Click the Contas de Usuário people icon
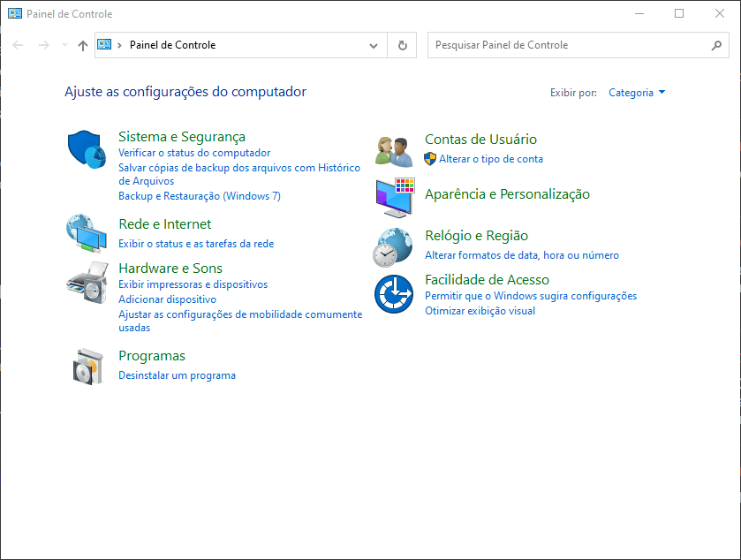The height and width of the screenshot is (560, 741). [394, 151]
